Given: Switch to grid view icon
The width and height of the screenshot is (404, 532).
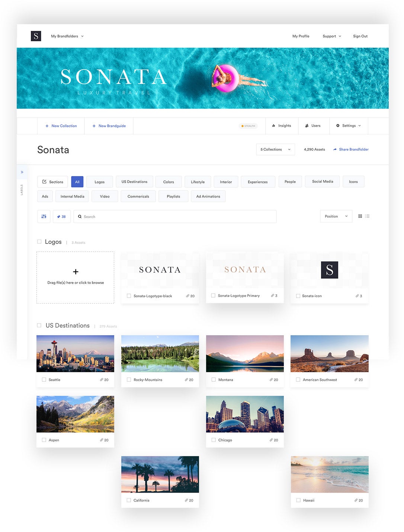Looking at the screenshot, I should click(x=360, y=216).
